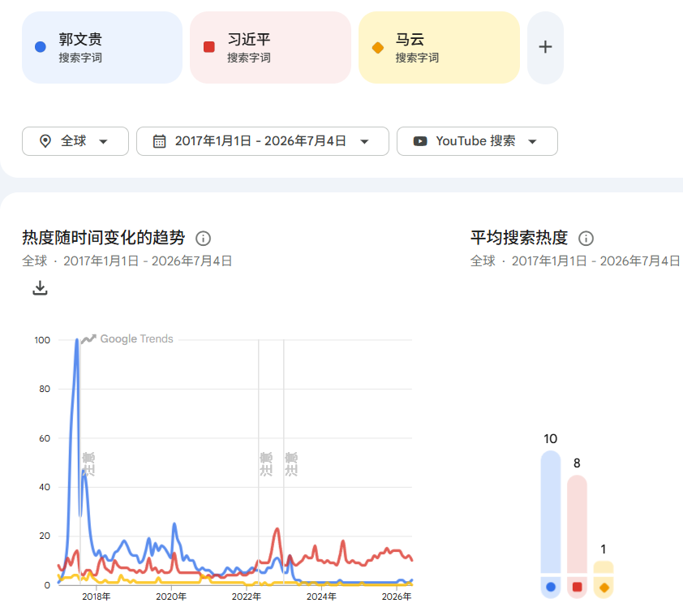Click the YouTube icon in search type filter

(420, 141)
